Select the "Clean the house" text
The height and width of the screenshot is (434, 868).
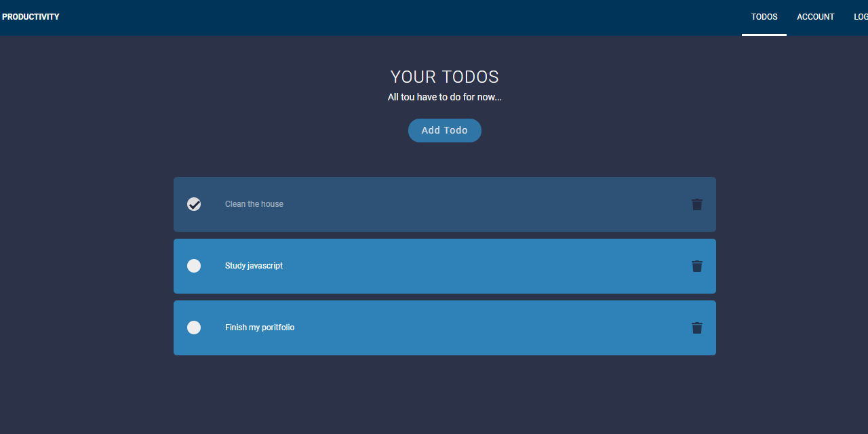[x=254, y=204]
